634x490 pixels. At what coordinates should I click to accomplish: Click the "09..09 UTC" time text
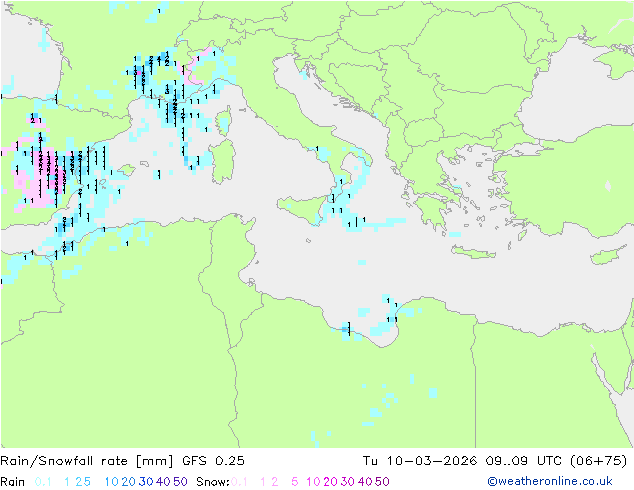(523, 461)
